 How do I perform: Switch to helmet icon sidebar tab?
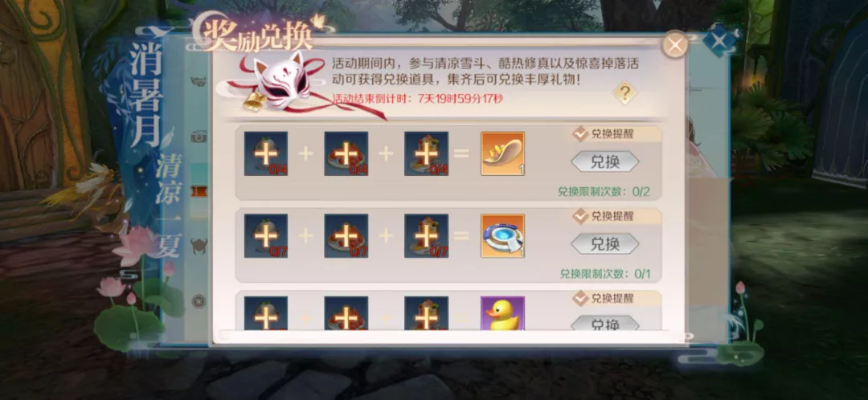tap(199, 246)
